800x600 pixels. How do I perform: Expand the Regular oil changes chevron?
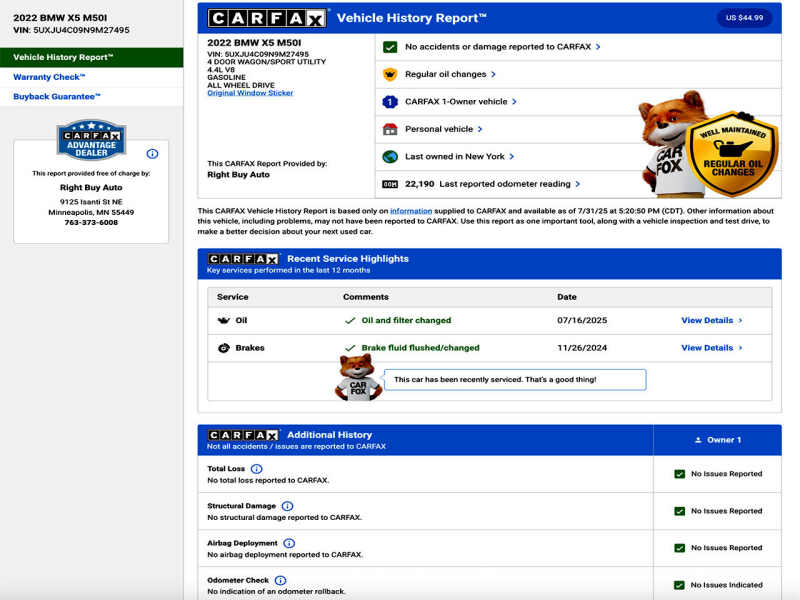tap(493, 74)
